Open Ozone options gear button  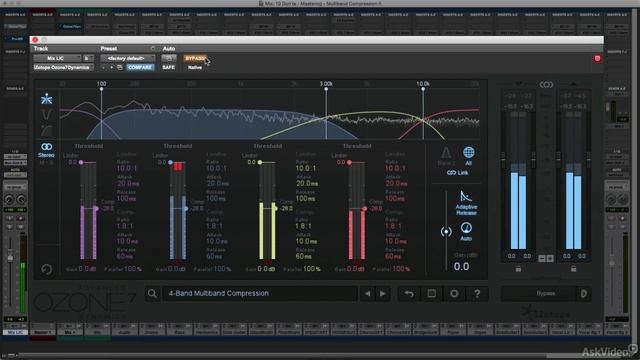coord(454,293)
